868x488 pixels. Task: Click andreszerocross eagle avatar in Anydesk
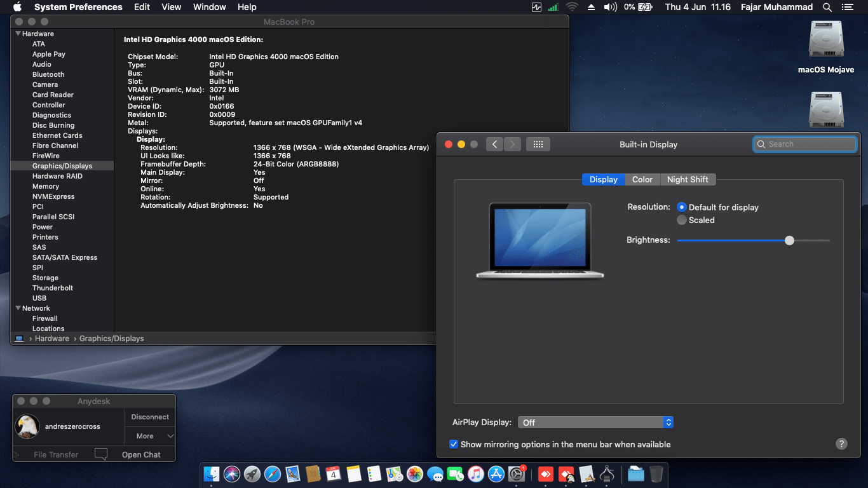click(x=28, y=426)
